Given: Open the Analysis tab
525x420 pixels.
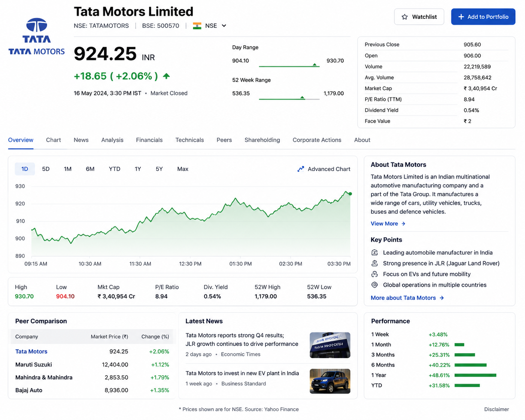Looking at the screenshot, I should click(x=112, y=140).
